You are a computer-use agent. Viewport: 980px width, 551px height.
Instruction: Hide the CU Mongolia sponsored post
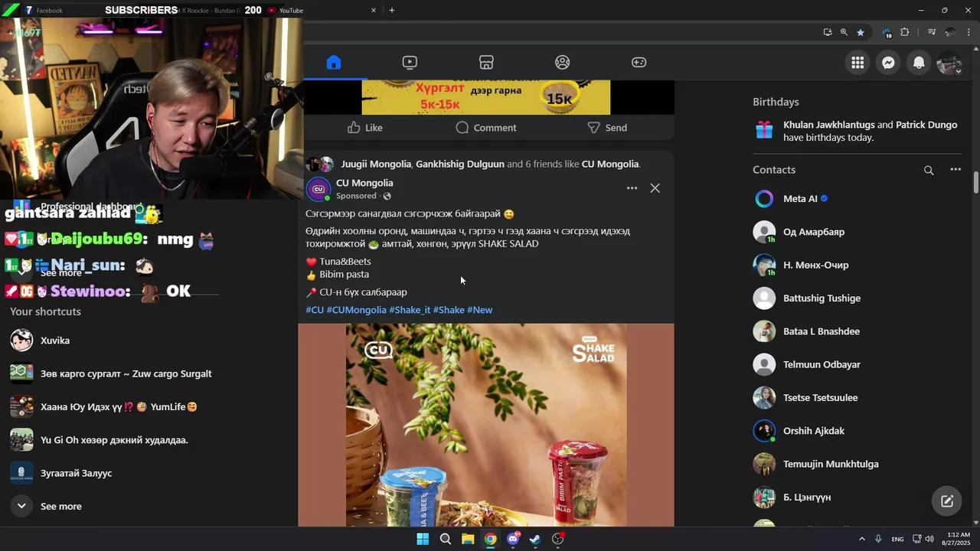pyautogui.click(x=655, y=188)
